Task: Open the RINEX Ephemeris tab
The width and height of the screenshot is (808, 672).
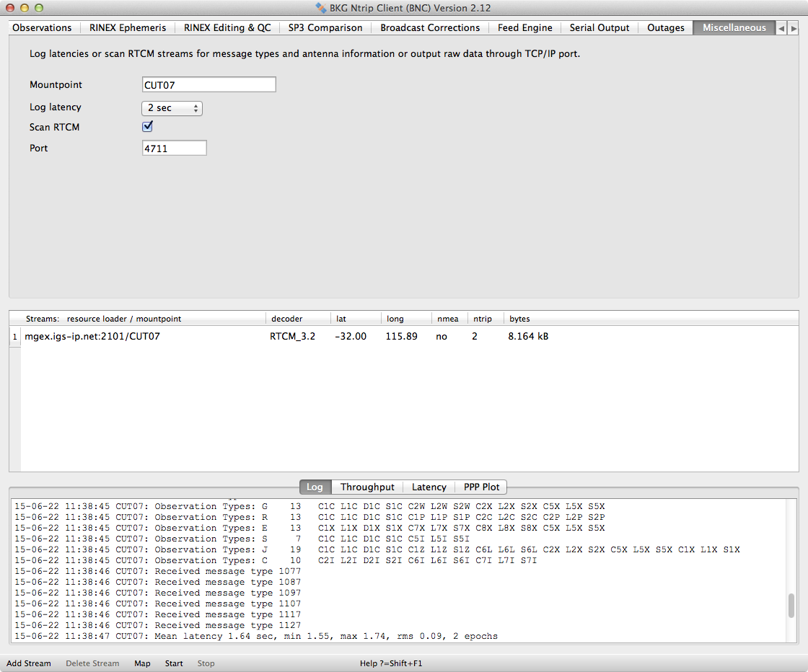Action: [x=128, y=27]
